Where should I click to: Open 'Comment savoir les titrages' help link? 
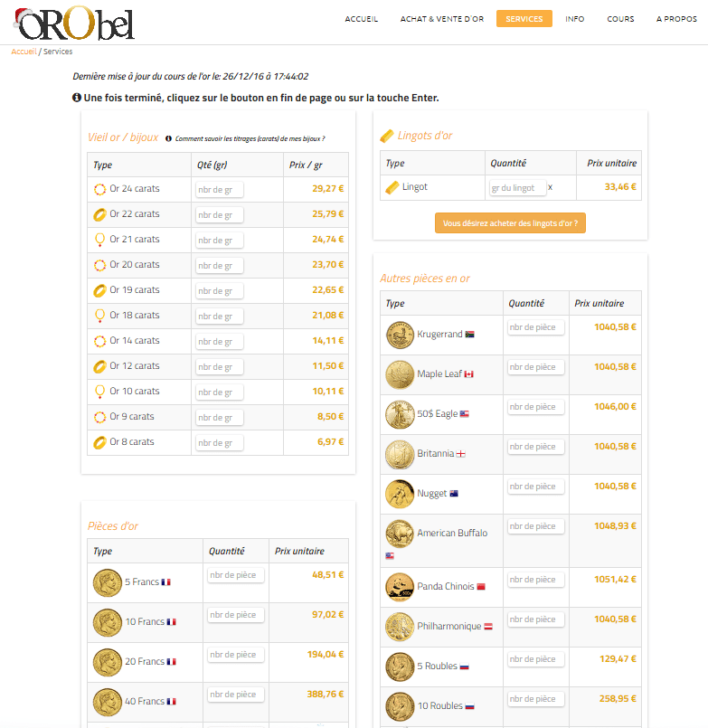[250, 138]
